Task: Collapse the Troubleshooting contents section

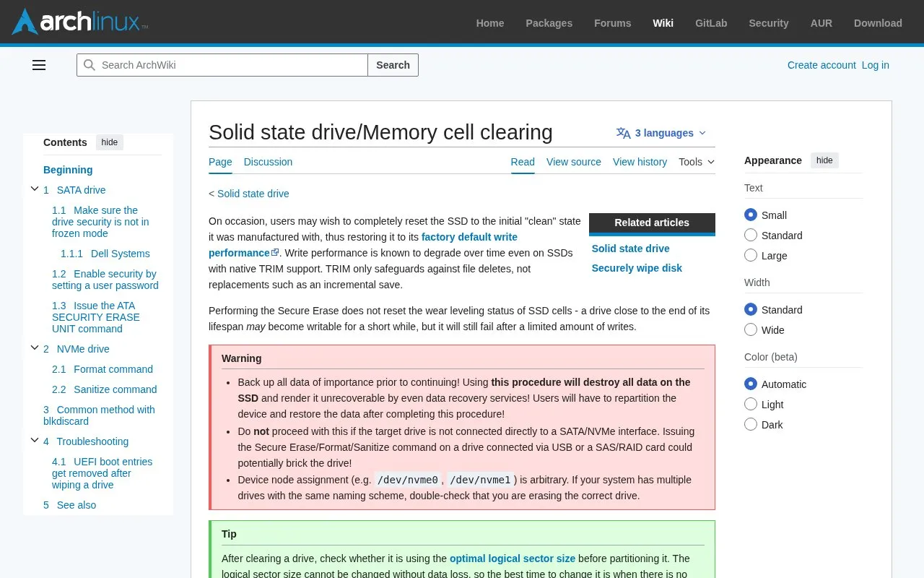Action: point(34,441)
